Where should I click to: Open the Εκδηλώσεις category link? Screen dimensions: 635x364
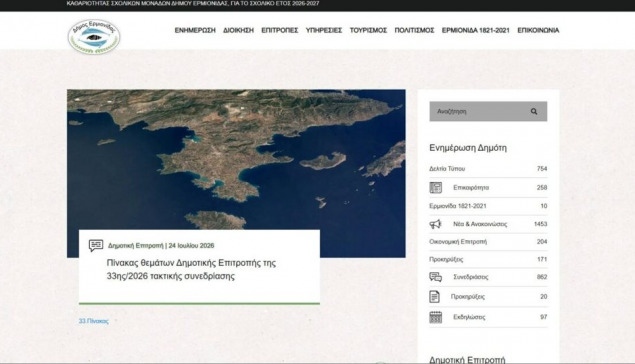469,317
